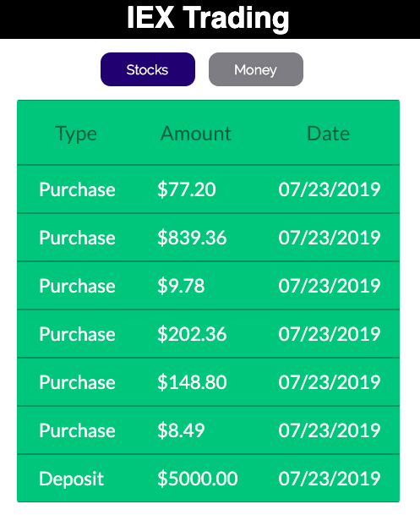Click the date of the $202.36 purchase
Viewport: 420px width, 515px height.
(x=330, y=334)
